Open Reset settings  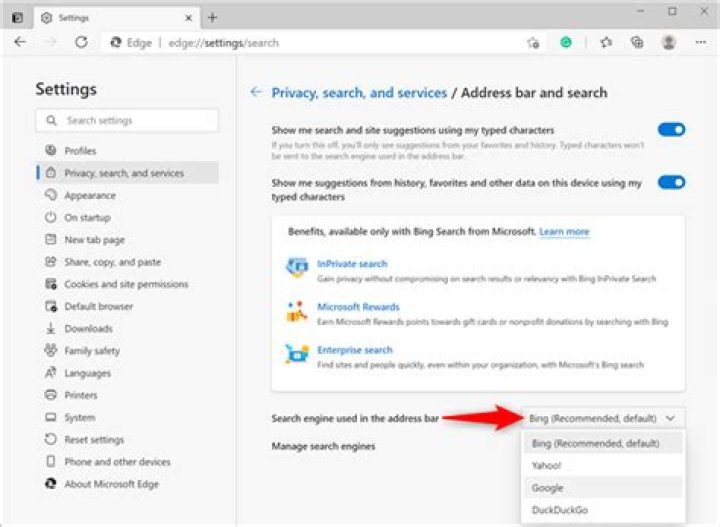(127, 439)
